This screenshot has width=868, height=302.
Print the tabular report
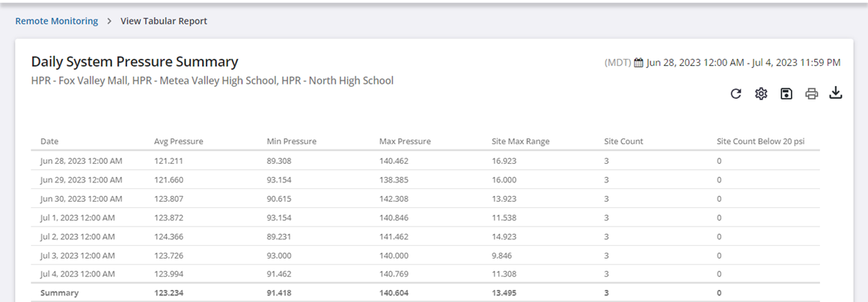click(811, 93)
